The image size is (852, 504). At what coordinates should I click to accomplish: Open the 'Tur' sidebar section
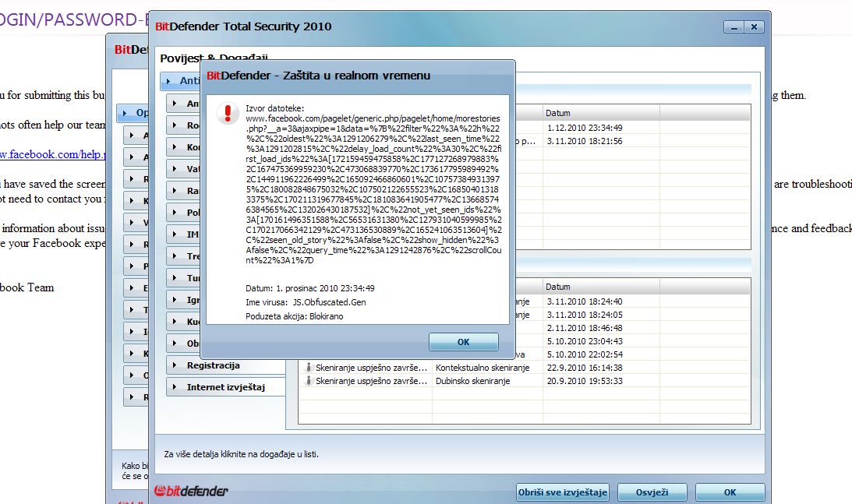pyautogui.click(x=184, y=277)
